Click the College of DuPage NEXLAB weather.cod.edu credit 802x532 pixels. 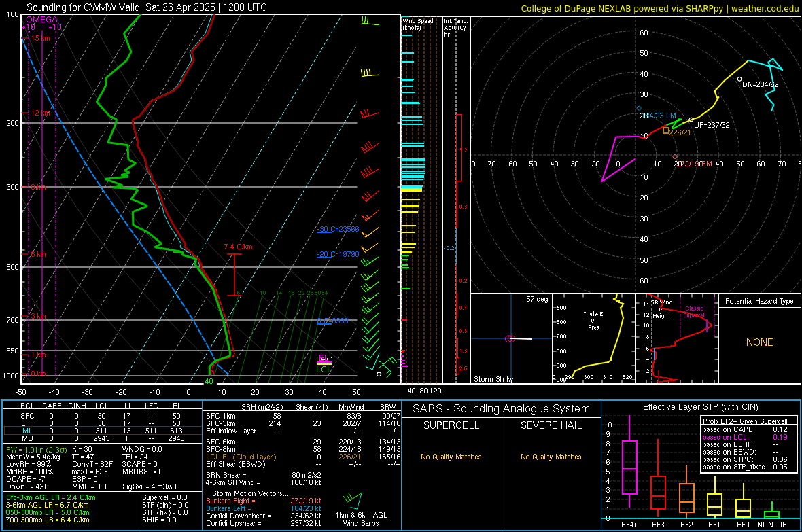659,8
